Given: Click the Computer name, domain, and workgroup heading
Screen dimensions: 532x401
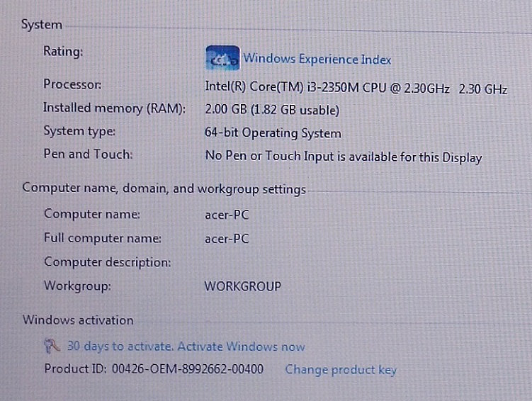Looking at the screenshot, I should (164, 188).
